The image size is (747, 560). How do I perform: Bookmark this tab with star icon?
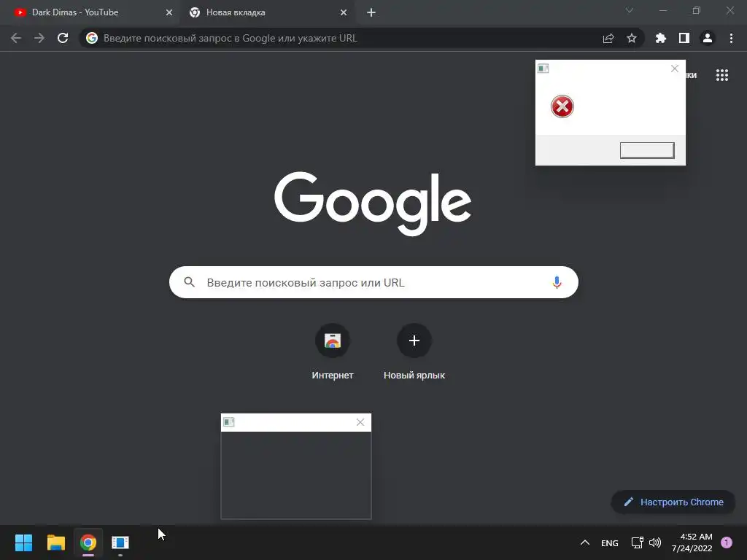[632, 38]
